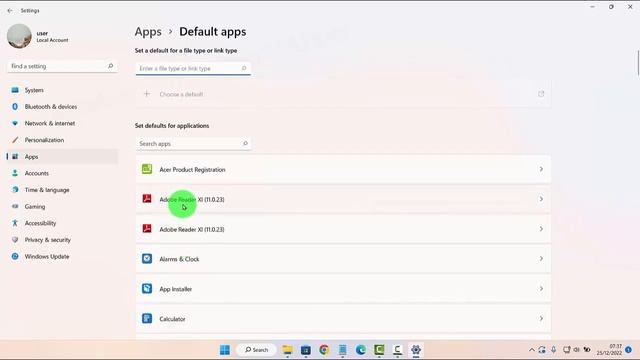Screen dimensions: 640x360
Task: Select Gaming in the sidebar
Action: (62, 207)
